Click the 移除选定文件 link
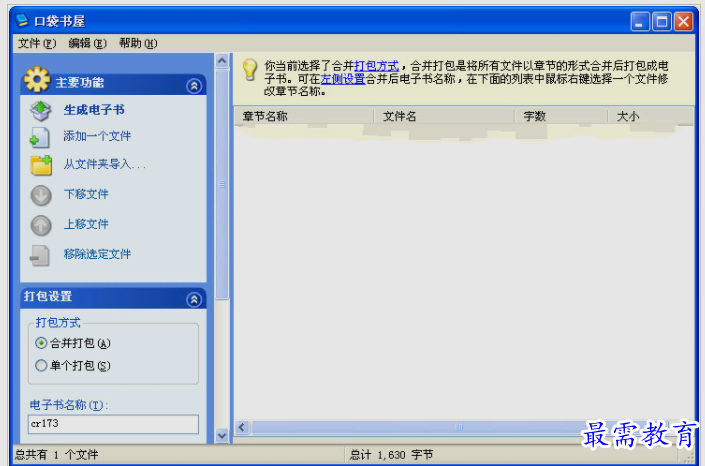This screenshot has width=705, height=466. 97,254
